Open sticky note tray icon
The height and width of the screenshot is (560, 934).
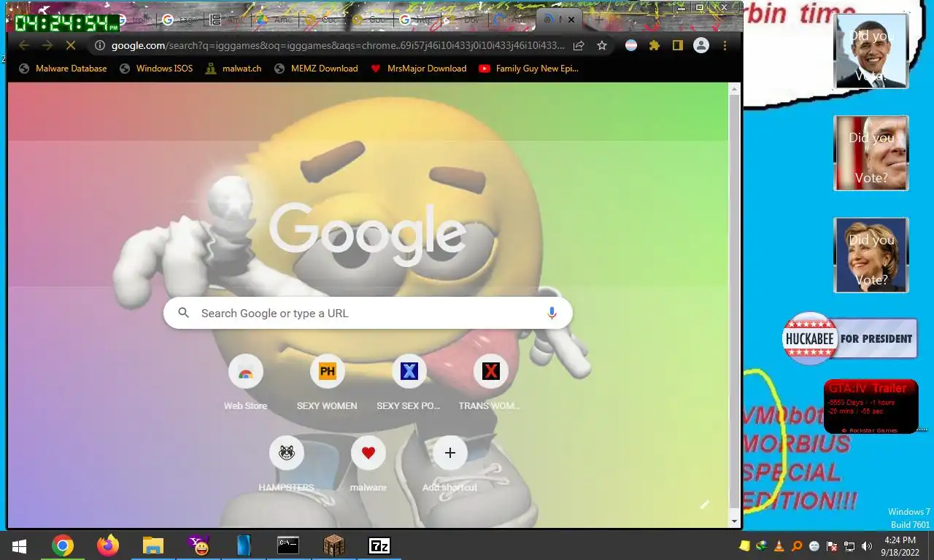click(744, 545)
